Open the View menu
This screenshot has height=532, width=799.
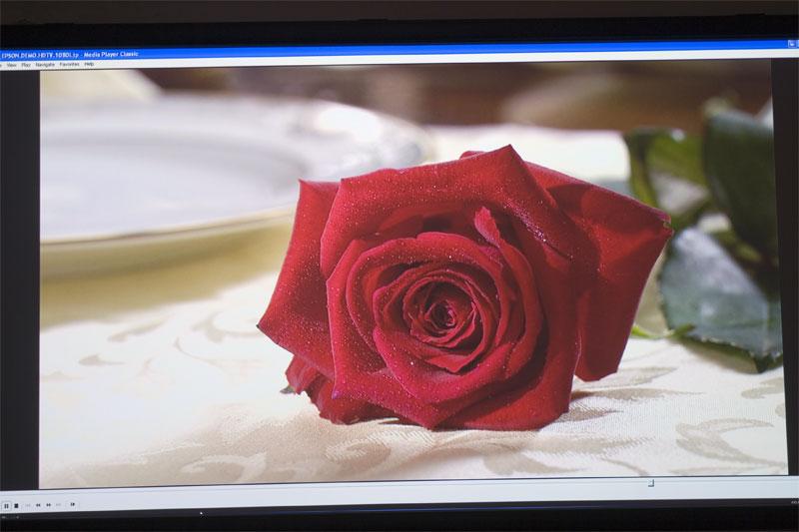pyautogui.click(x=12, y=65)
